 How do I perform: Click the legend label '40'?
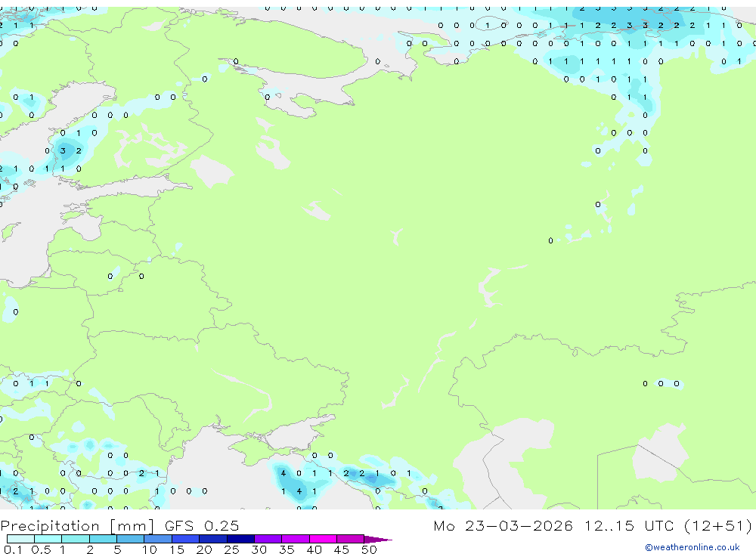pyautogui.click(x=314, y=549)
